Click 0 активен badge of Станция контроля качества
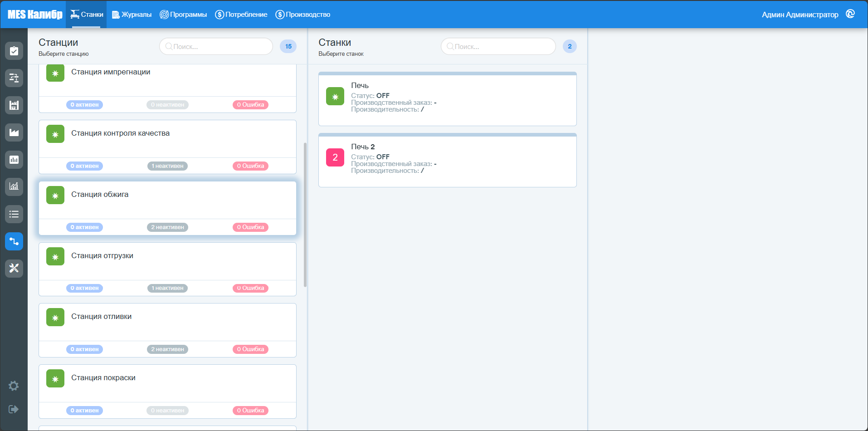This screenshot has width=868, height=431. coord(84,166)
